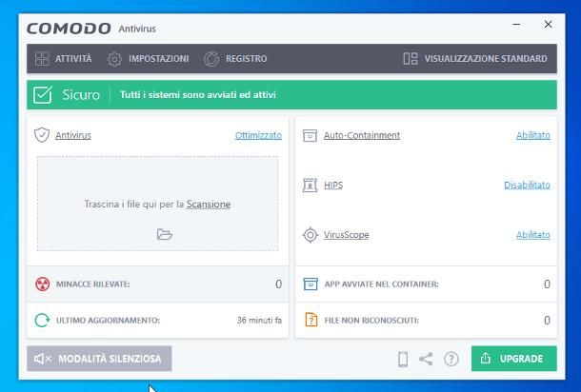Click the Upgrade button
581x392 pixels.
point(514,359)
